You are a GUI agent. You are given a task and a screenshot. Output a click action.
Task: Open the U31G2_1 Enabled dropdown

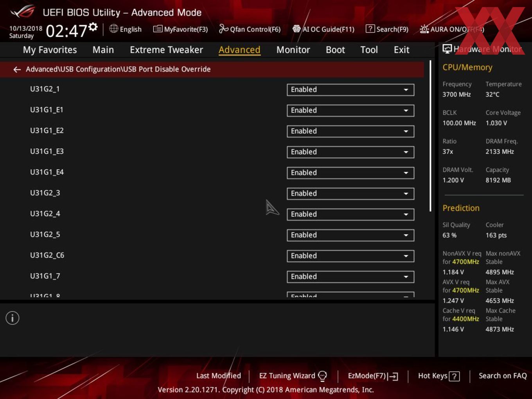(x=350, y=90)
